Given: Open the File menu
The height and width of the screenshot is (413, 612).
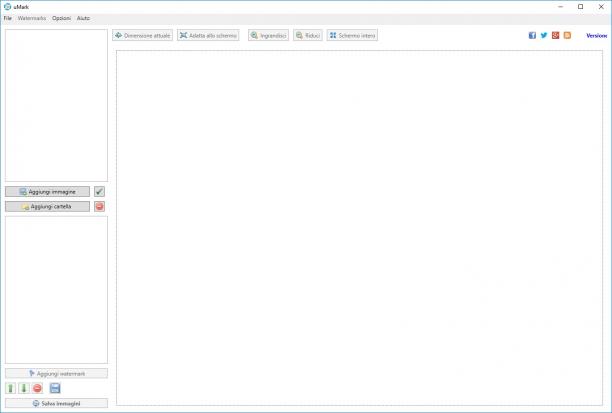Looking at the screenshot, I should click(8, 18).
